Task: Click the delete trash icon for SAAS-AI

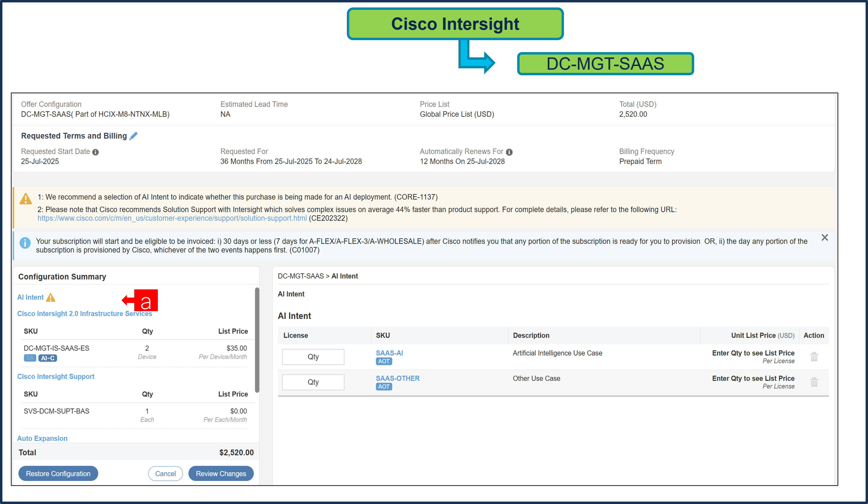Action: coord(814,356)
